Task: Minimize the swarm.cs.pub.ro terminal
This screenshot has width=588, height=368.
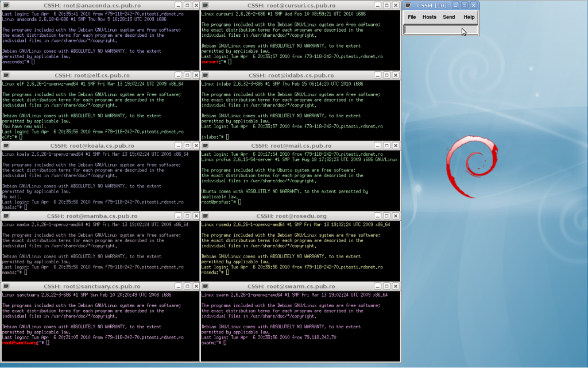Action: pos(378,286)
